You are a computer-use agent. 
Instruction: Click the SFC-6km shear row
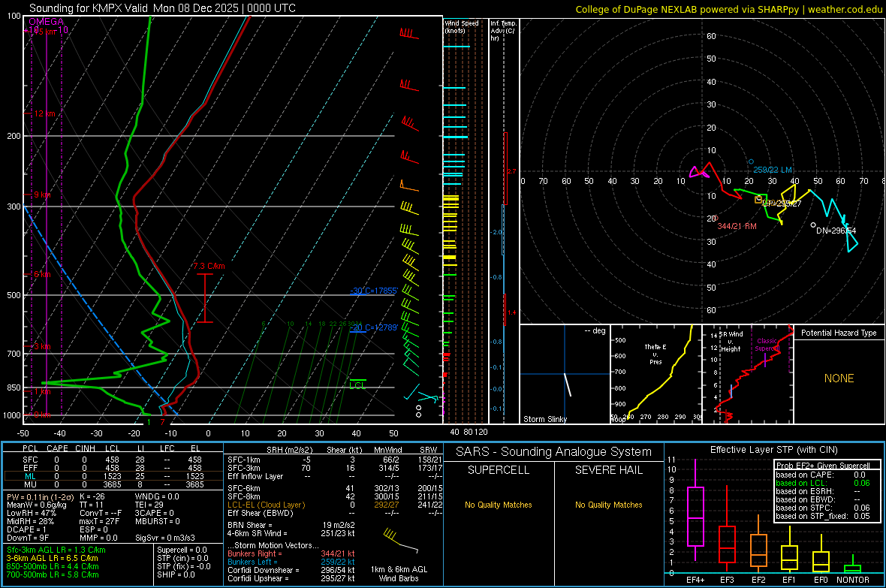tap(335, 488)
